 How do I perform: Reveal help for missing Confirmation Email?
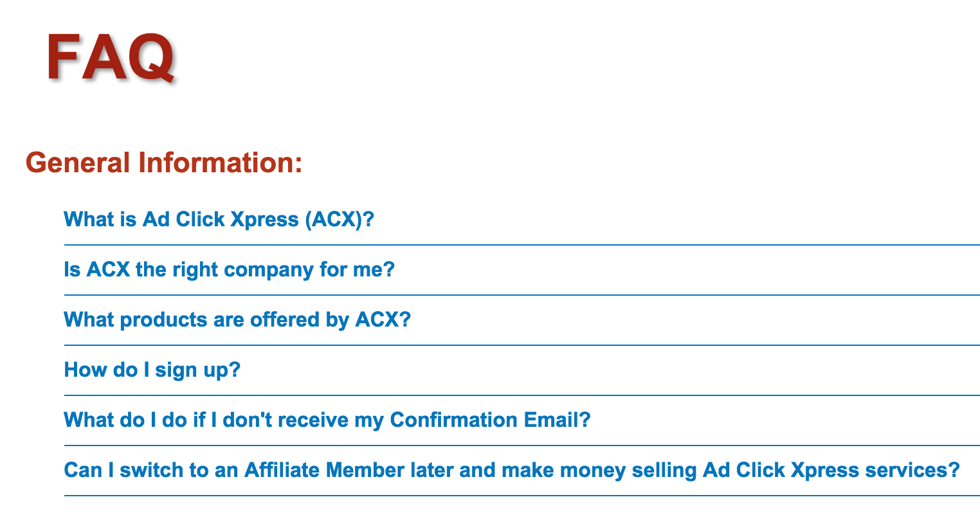(327, 420)
